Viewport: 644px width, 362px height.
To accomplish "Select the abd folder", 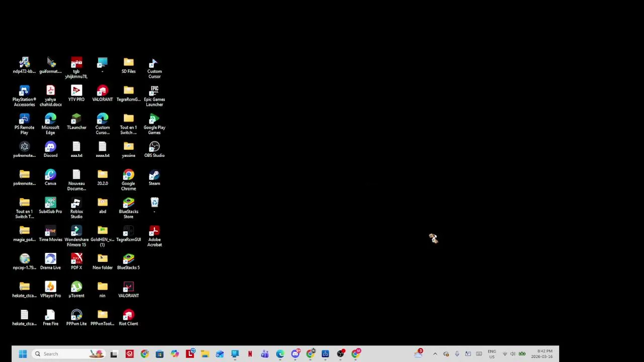I will click(x=103, y=205).
